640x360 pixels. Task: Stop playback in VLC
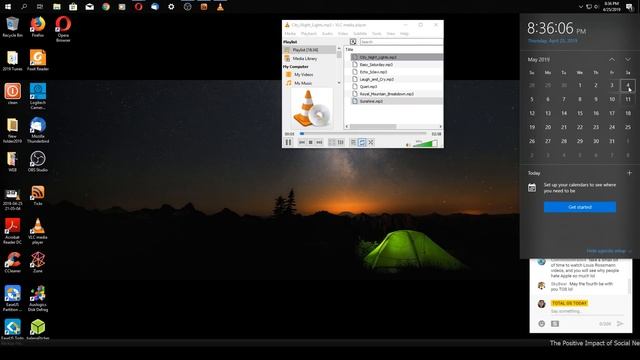click(311, 142)
